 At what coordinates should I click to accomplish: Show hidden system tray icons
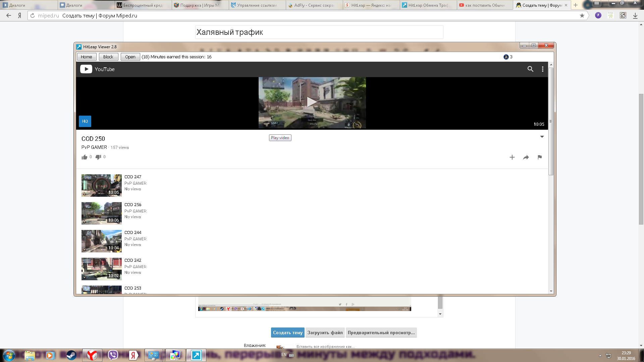pyautogui.click(x=600, y=356)
